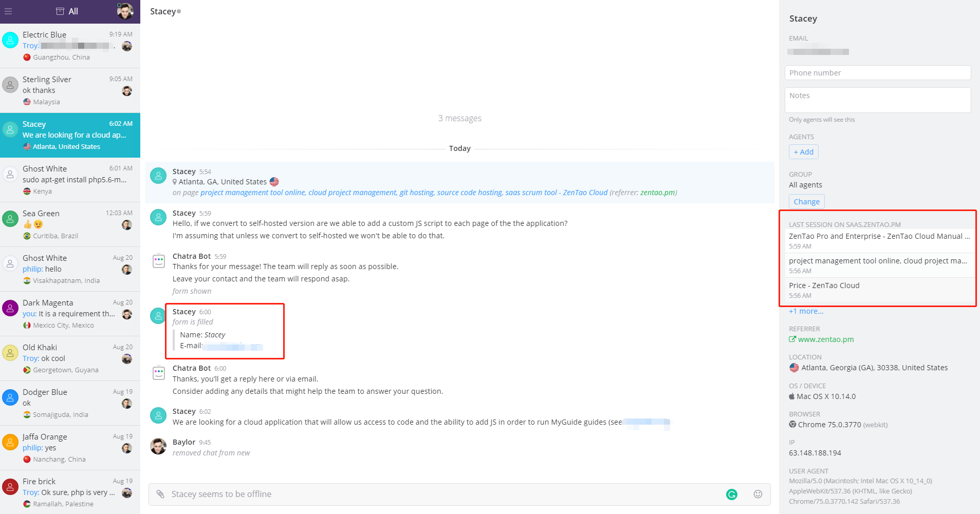Expand the '+1 more...' session pages
The image size is (980, 514).
click(x=806, y=311)
